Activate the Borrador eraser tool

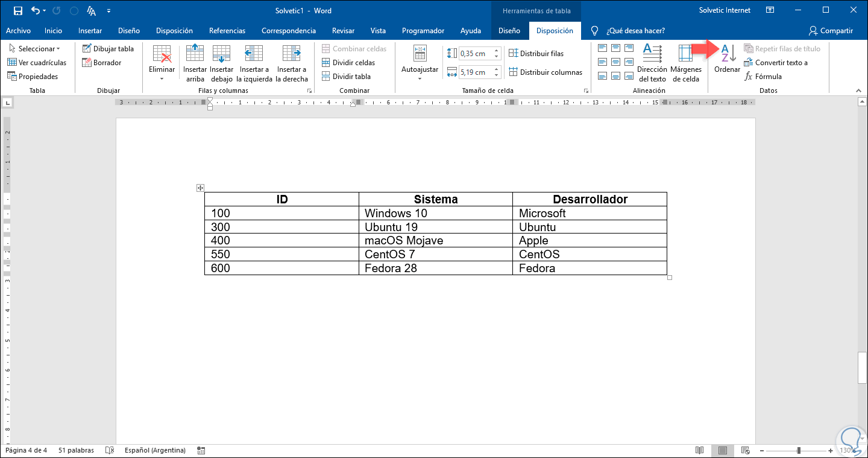click(x=102, y=63)
